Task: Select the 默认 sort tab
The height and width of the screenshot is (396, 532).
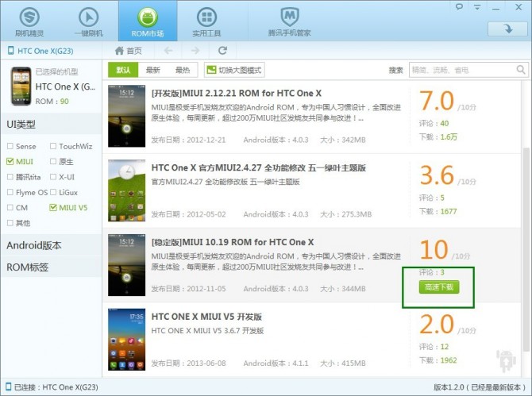Action: click(123, 70)
